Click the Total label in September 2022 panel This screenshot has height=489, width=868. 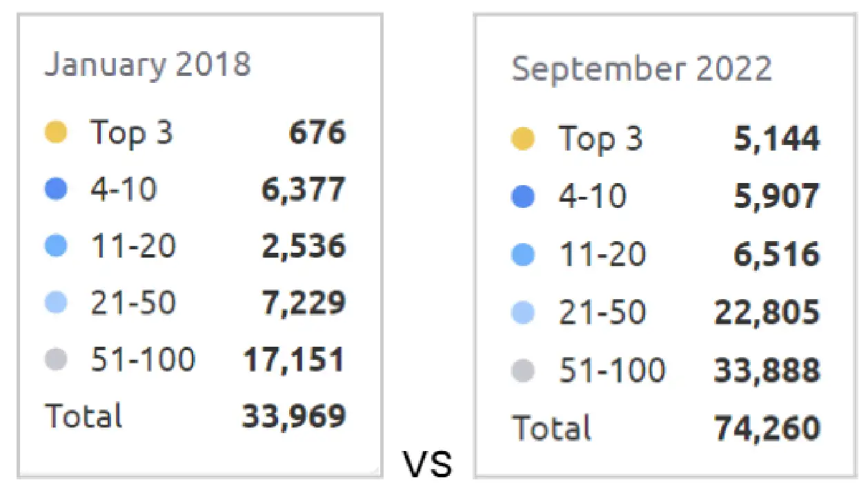click(551, 428)
